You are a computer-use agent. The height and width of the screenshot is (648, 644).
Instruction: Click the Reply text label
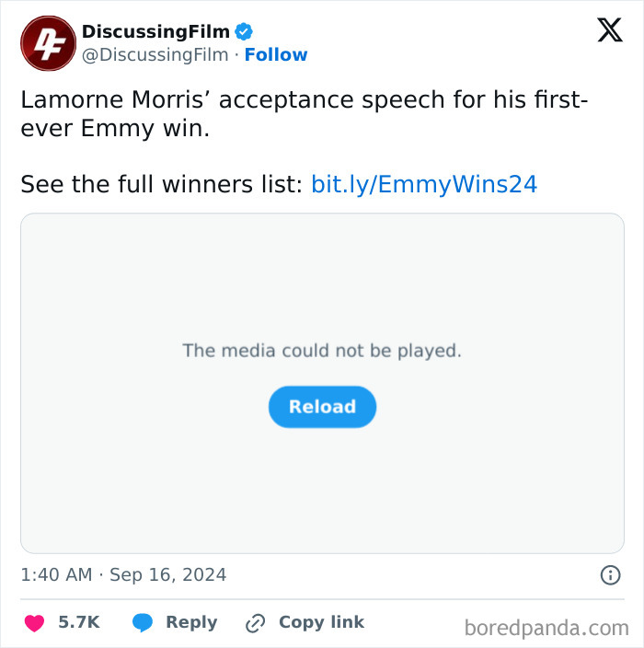[x=191, y=623]
